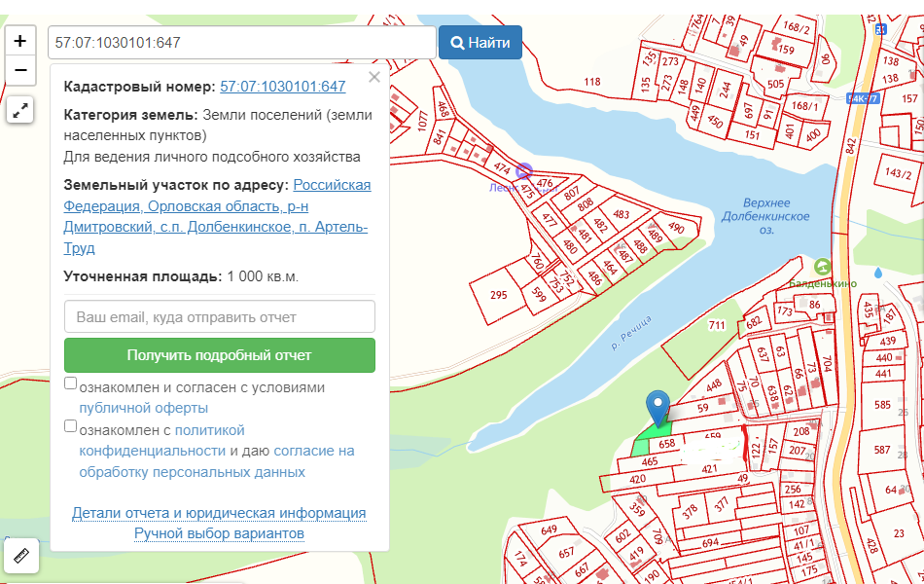Click the purple Лесничество map marker
Image resolution: width=924 pixels, height=584 pixels.
point(524,171)
